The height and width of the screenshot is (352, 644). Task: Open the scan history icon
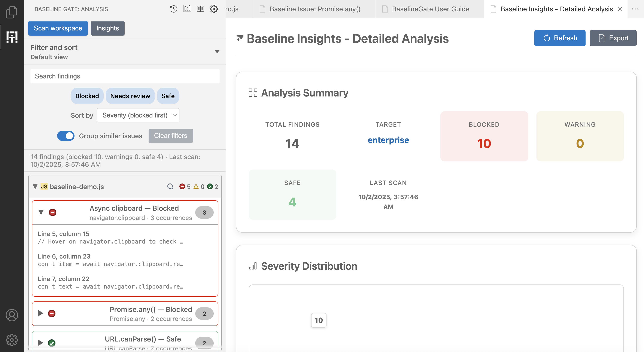[173, 9]
